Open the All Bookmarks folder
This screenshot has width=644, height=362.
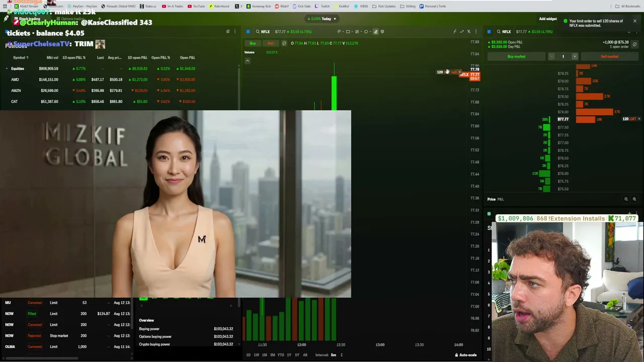tap(628, 6)
